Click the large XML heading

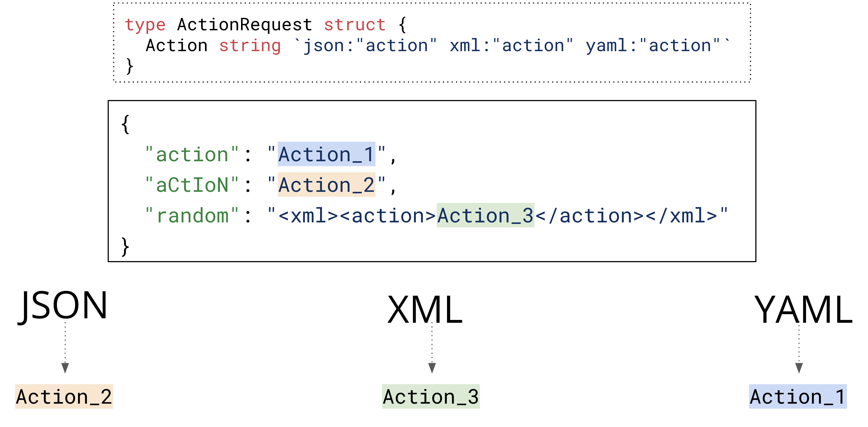[x=425, y=309]
